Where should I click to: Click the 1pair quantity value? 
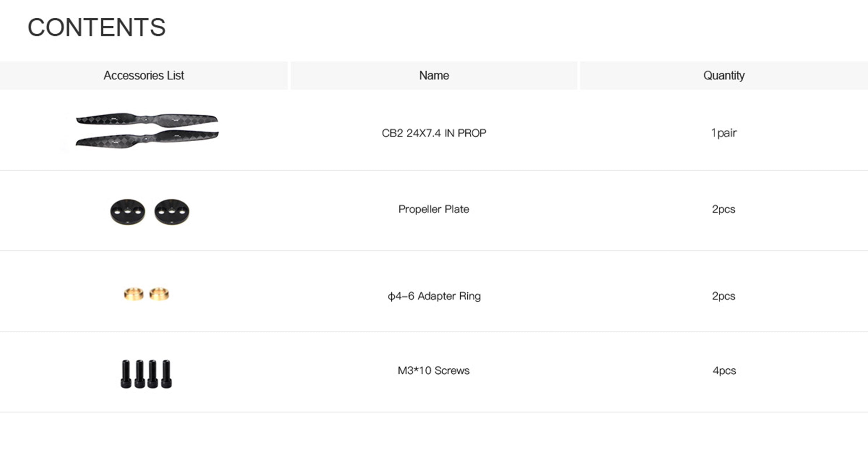pos(724,133)
